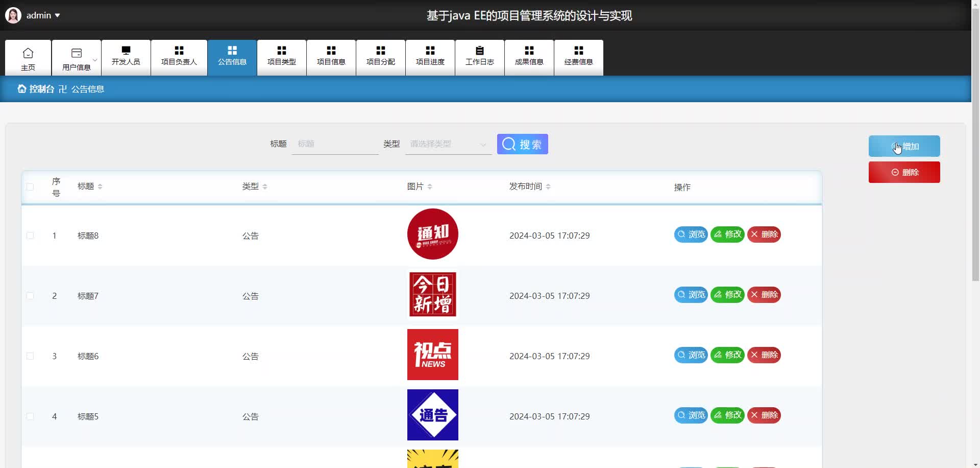980x468 pixels.
Task: Switch to the 公告信息 tab
Action: click(x=232, y=57)
